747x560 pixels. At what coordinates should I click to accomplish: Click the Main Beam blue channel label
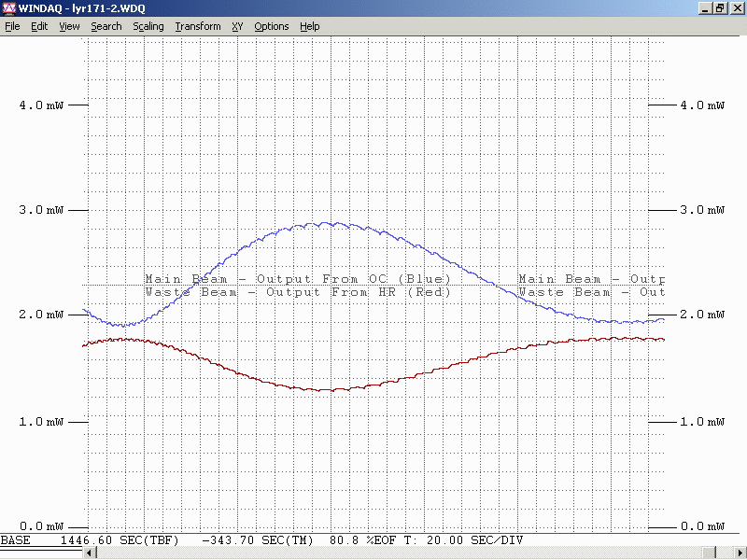tap(298, 279)
